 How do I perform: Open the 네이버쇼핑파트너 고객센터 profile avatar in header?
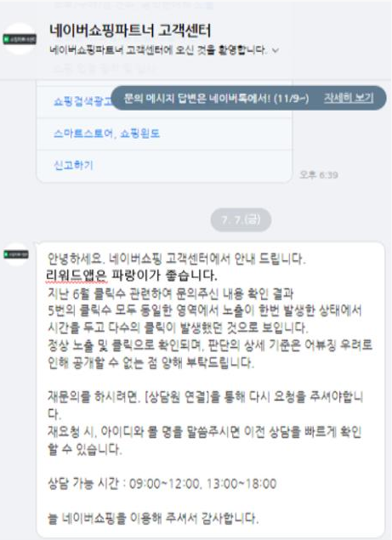20,39
